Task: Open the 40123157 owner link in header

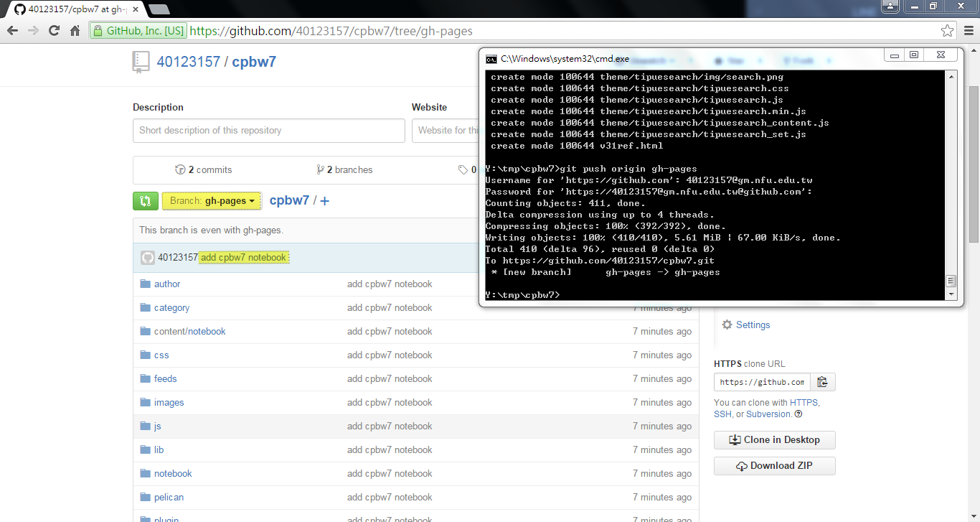Action: click(189, 62)
